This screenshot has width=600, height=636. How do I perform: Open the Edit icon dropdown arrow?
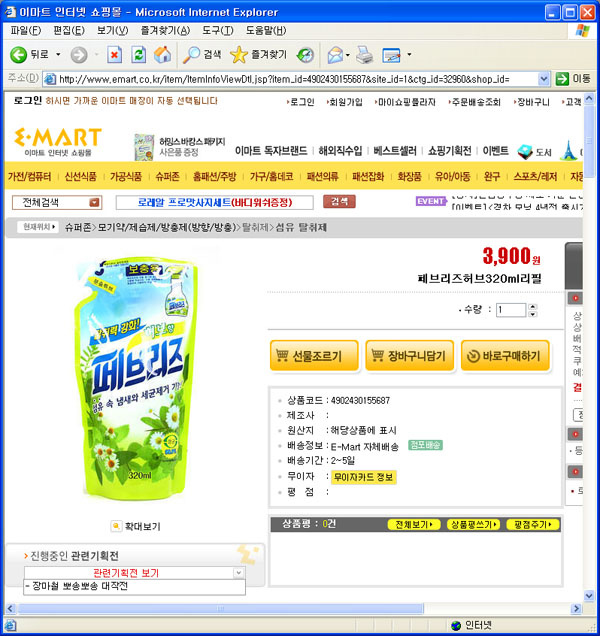pyautogui.click(x=409, y=54)
